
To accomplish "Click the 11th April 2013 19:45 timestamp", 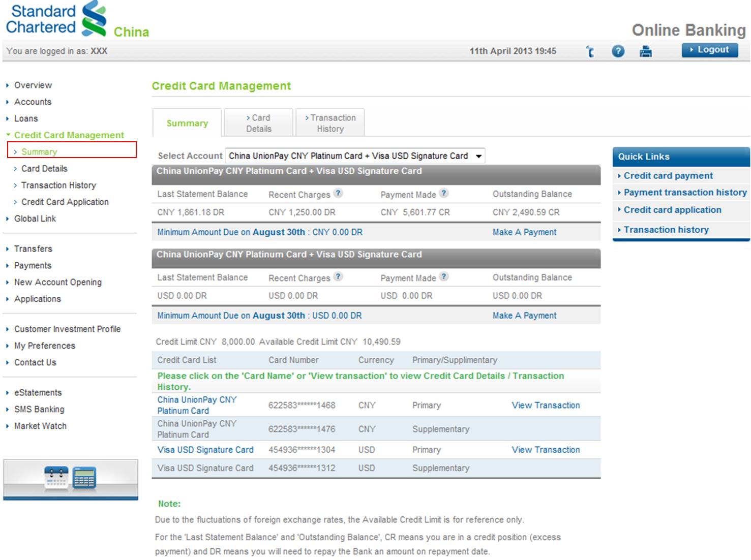I will click(x=513, y=51).
